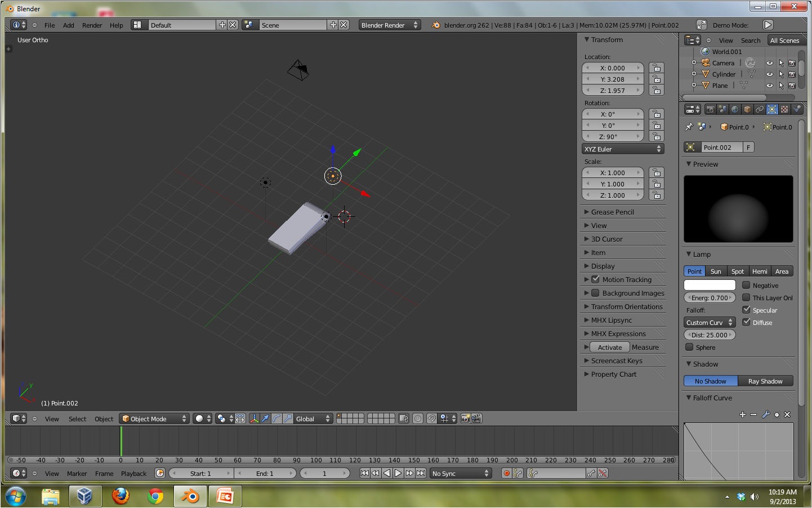Hide the Cylinder in the outliner

770,74
